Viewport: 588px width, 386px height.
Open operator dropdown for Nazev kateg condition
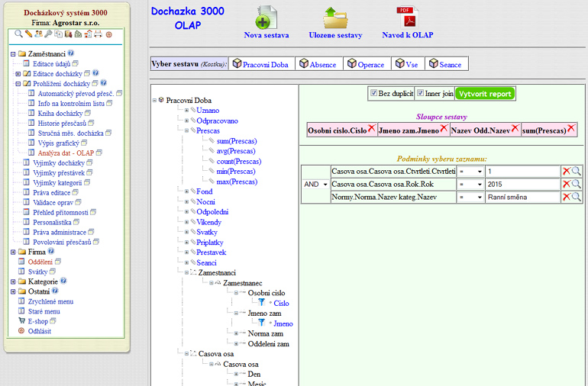tap(470, 197)
